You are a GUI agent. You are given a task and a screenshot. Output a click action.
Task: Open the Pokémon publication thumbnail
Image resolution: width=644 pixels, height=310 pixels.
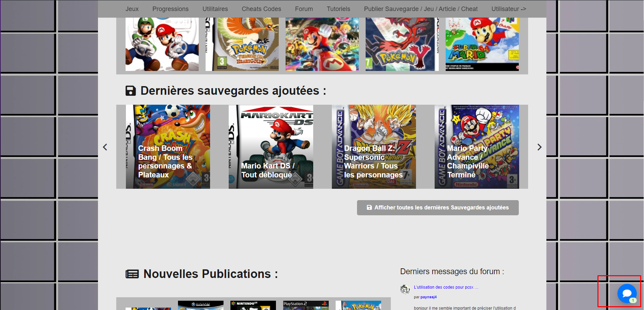[358, 305]
